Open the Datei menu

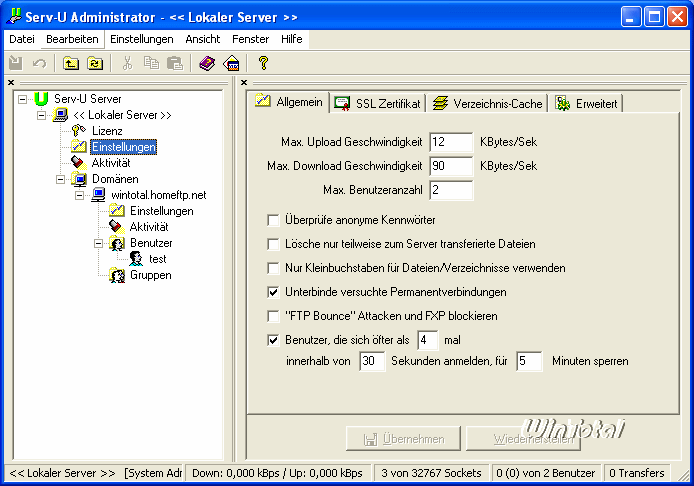click(22, 39)
